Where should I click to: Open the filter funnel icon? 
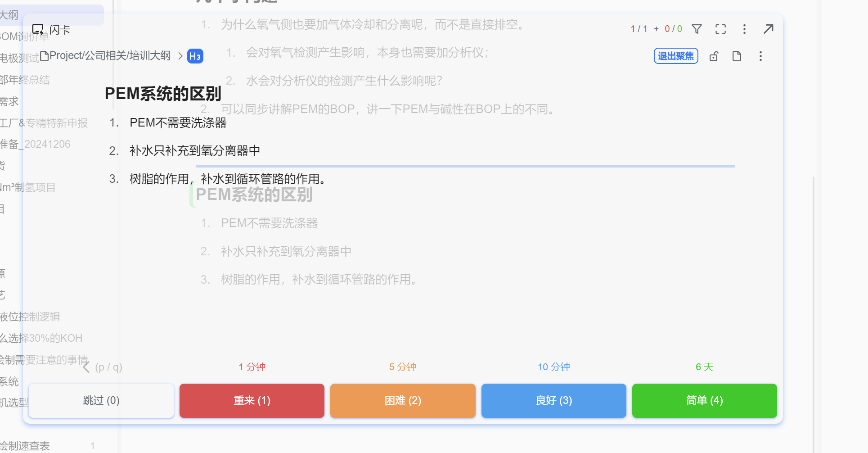[x=697, y=29]
